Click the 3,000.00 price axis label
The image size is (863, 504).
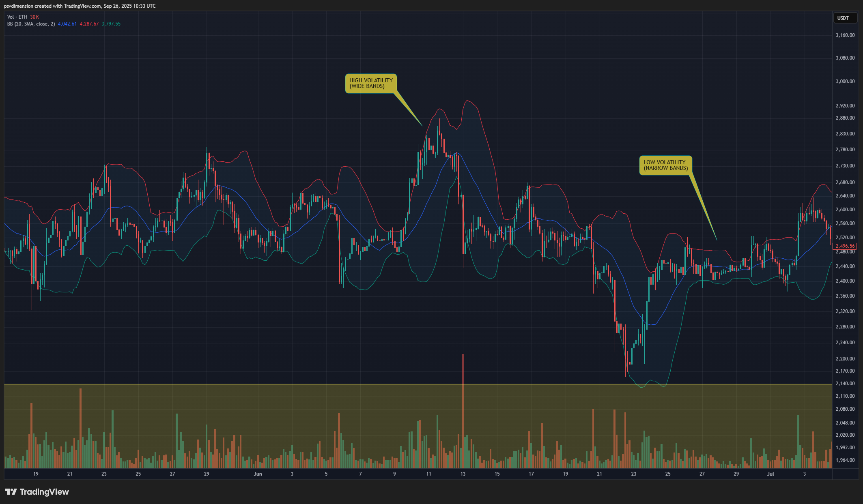(845, 81)
